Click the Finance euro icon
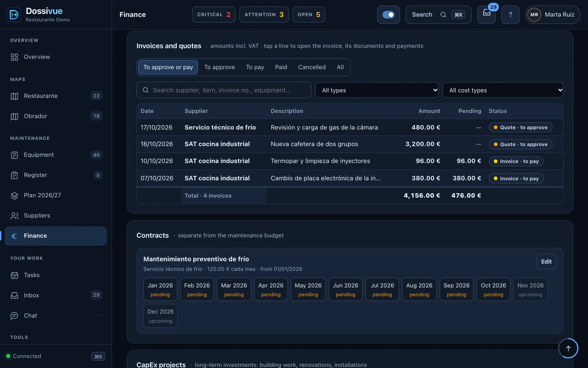The image size is (588, 368). coord(14,236)
